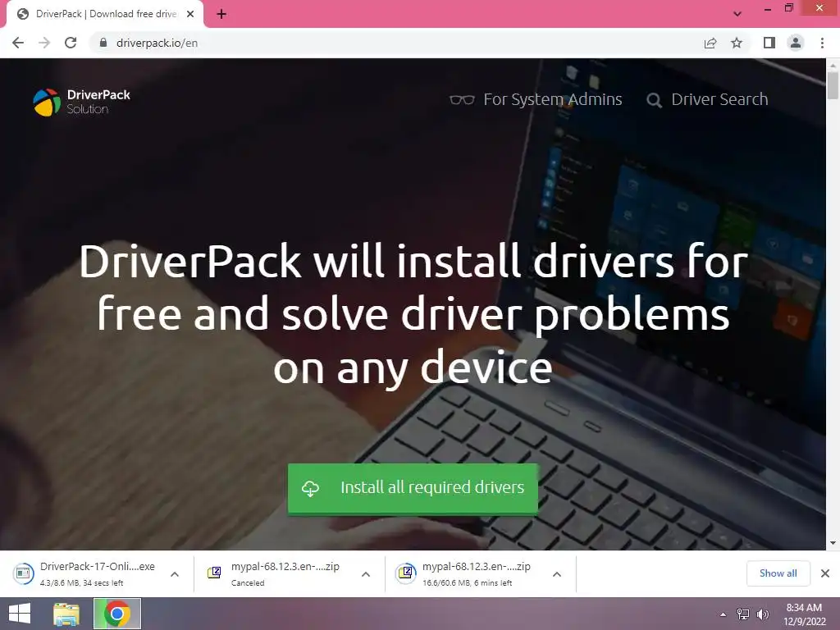
Task: Click Show all downloads button
Action: [x=778, y=573]
